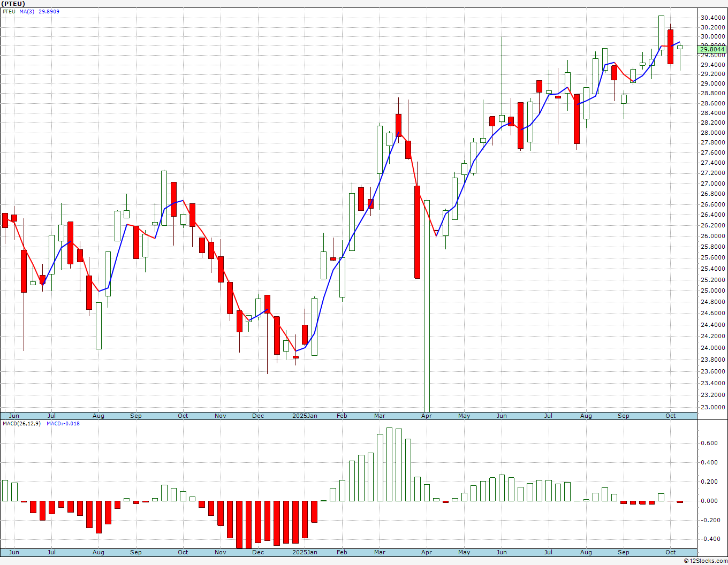Click the 25.4000 price level label
Image resolution: width=728 pixels, height=565 pixels.
pyautogui.click(x=712, y=269)
